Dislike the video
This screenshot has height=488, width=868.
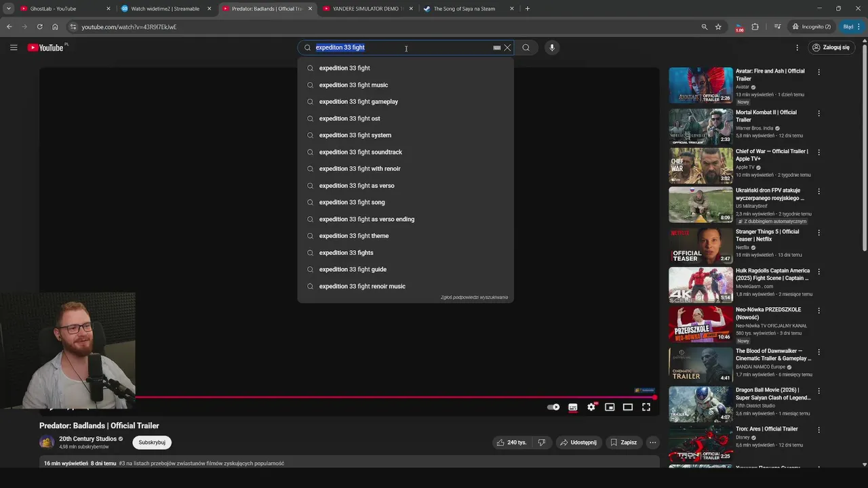(541, 443)
